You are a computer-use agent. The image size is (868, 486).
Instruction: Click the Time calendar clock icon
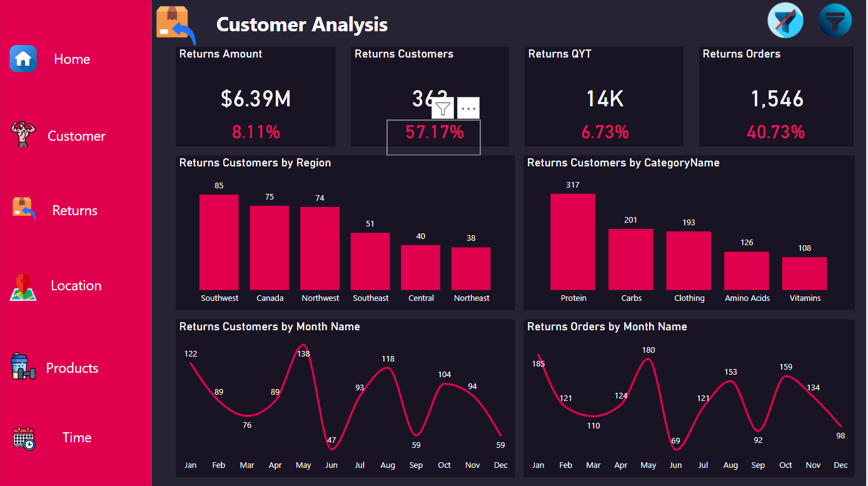pos(24,438)
